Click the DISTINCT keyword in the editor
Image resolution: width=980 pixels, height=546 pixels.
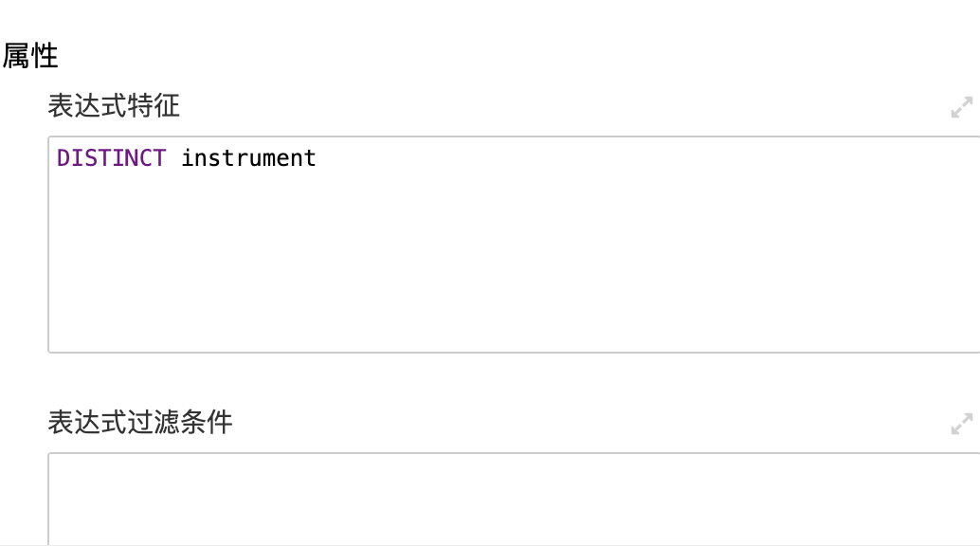(x=111, y=157)
